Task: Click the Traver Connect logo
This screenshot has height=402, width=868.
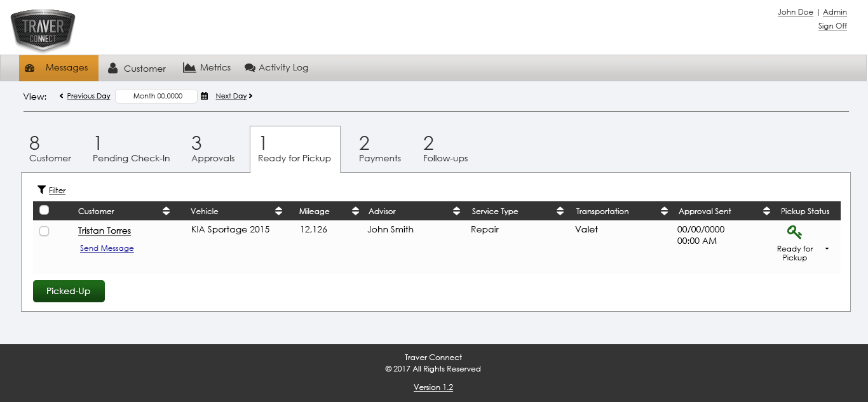Action: [43, 30]
